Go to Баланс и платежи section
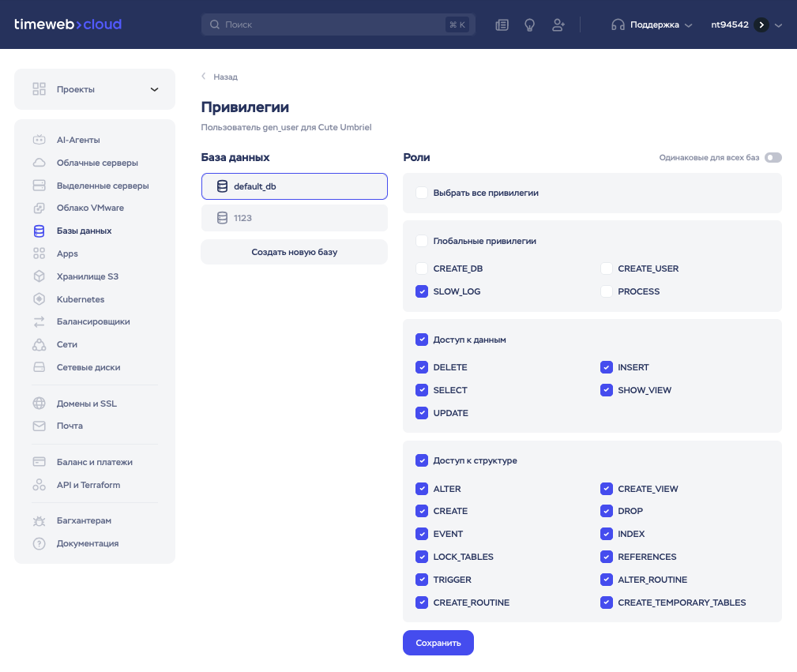The width and height of the screenshot is (797, 672). [94, 462]
